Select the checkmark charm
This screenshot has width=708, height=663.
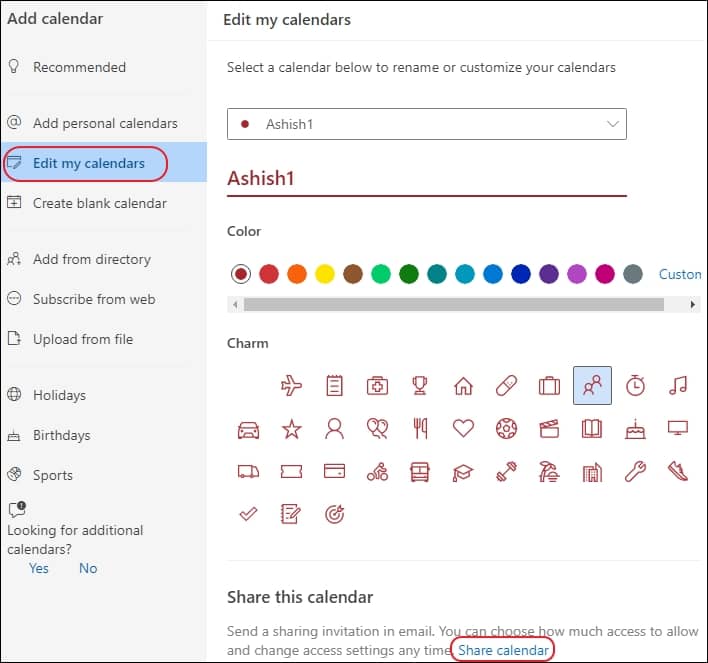[x=248, y=514]
